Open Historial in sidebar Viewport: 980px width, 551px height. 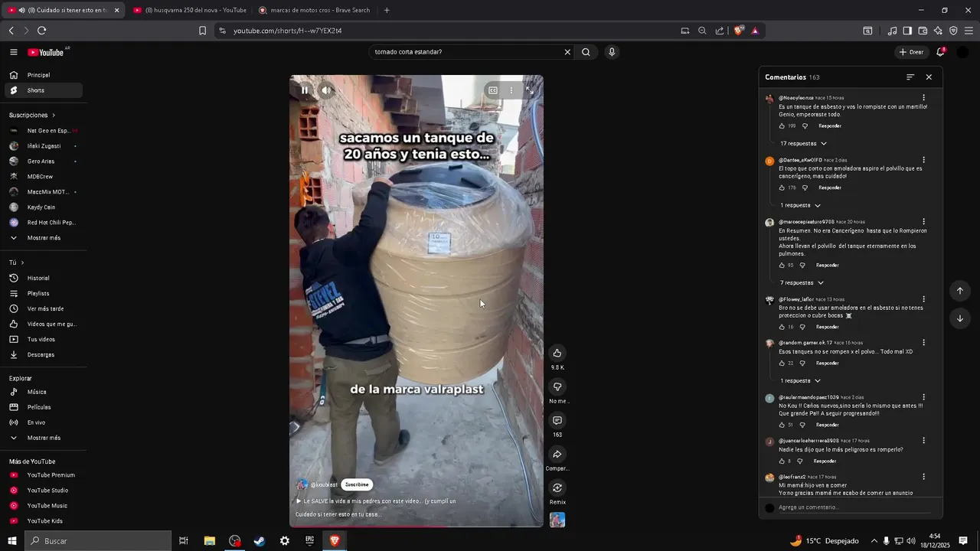pyautogui.click(x=44, y=278)
